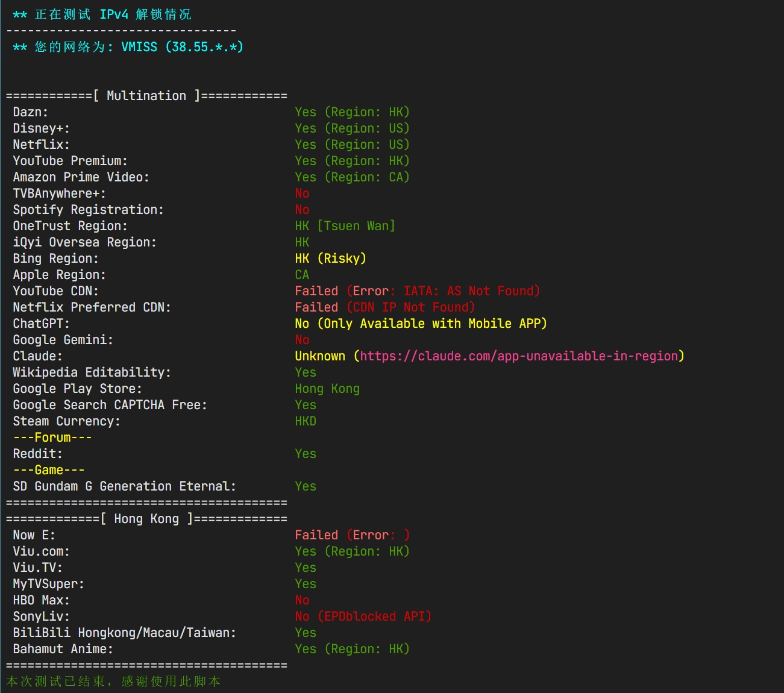Click the 'Netflix:' service label
The height and width of the screenshot is (693, 784).
41,145
